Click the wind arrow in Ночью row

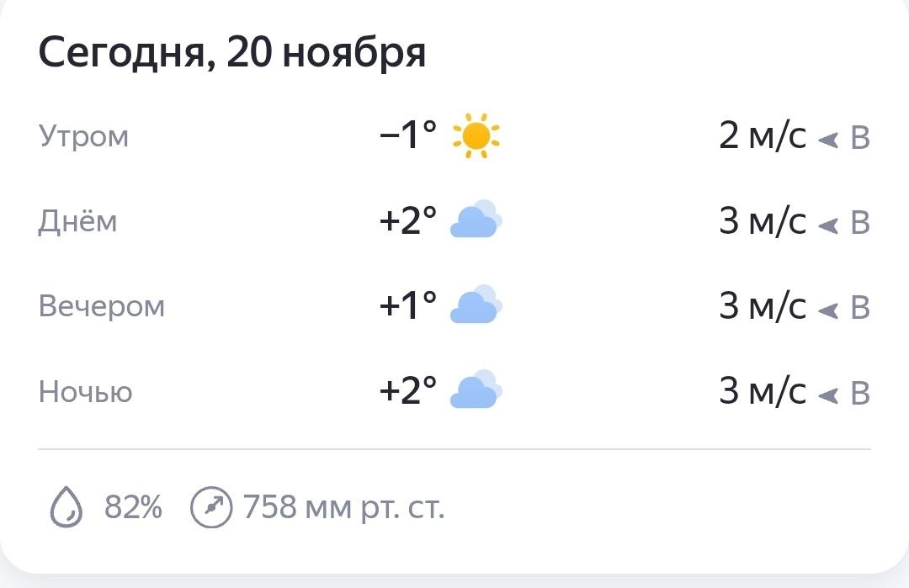coord(828,394)
